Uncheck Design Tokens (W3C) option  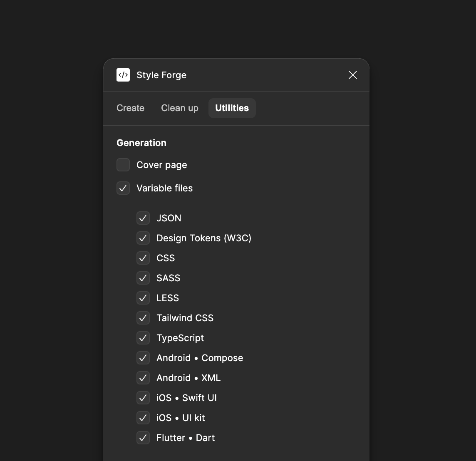143,238
